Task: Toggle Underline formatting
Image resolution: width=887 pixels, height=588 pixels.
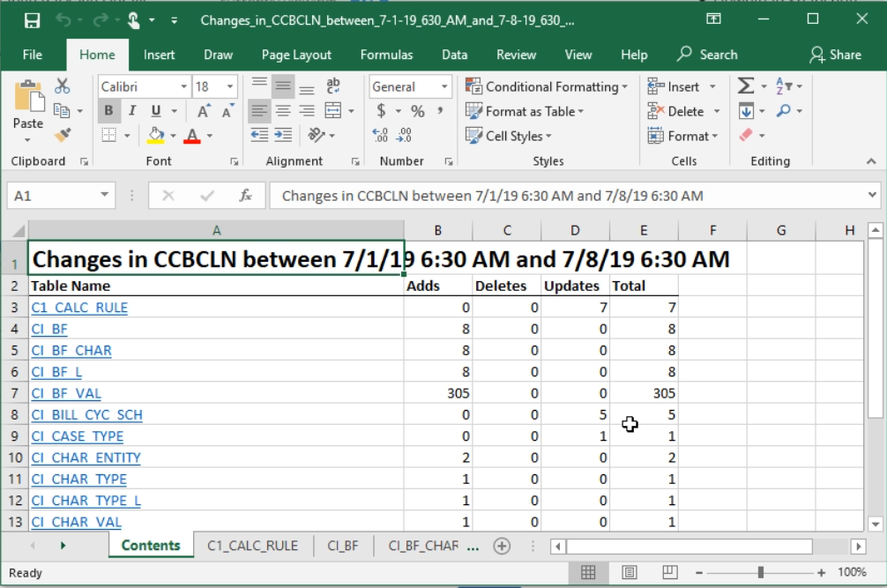Action: tap(156, 111)
